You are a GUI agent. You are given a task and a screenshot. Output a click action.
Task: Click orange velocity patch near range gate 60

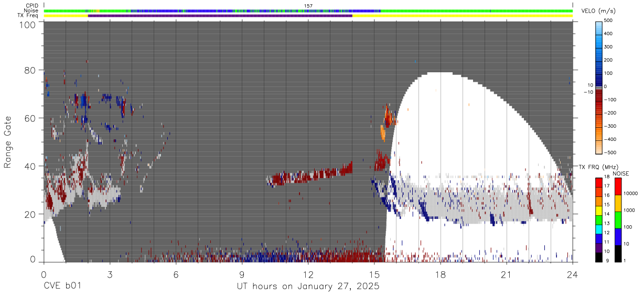(x=388, y=115)
